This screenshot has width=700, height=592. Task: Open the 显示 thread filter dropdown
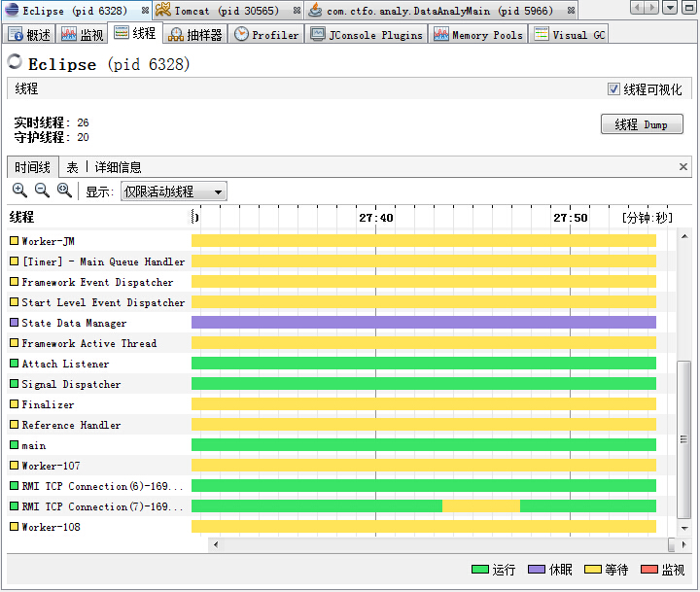pos(174,192)
